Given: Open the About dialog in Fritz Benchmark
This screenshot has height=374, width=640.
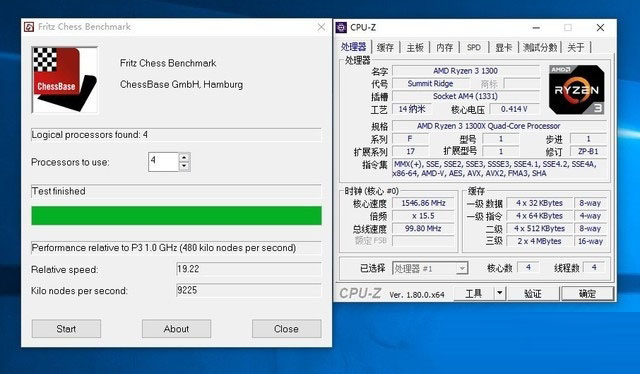Looking at the screenshot, I should click(176, 329).
